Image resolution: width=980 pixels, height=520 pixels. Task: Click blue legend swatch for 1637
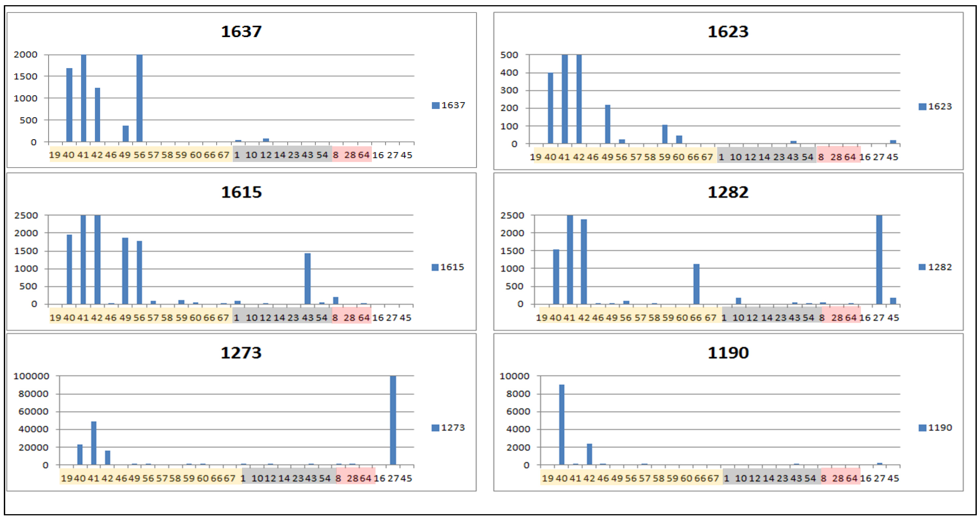point(435,105)
